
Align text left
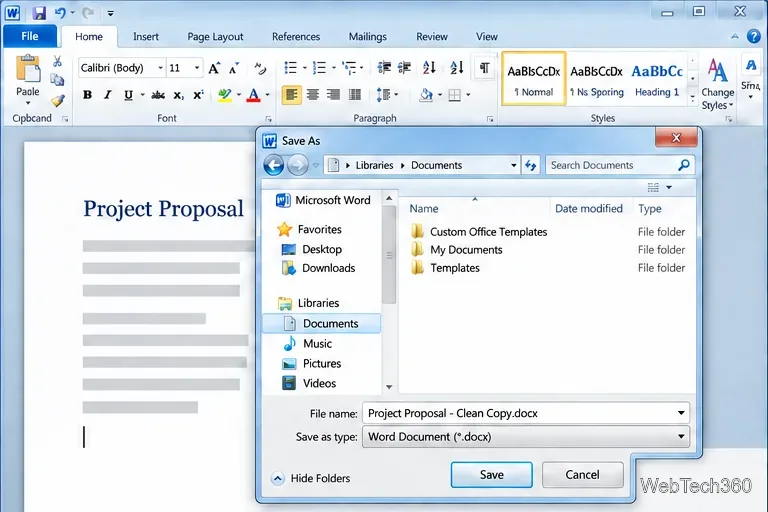[291, 95]
